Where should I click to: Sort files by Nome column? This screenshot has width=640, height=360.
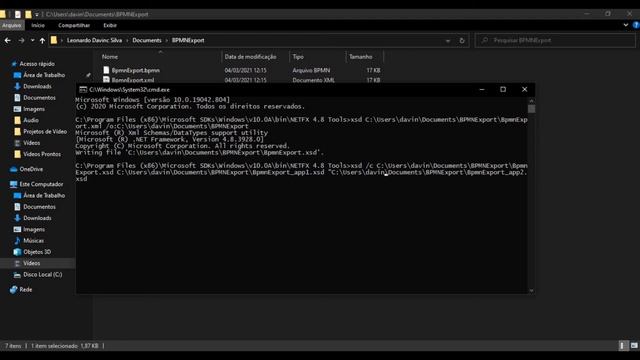[x=110, y=57]
